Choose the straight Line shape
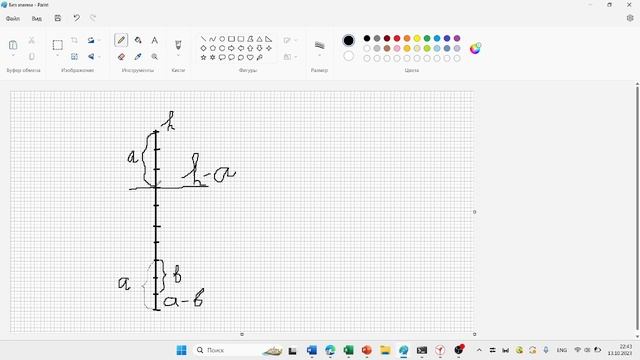Viewport: 640px width, 360px height. [x=203, y=39]
